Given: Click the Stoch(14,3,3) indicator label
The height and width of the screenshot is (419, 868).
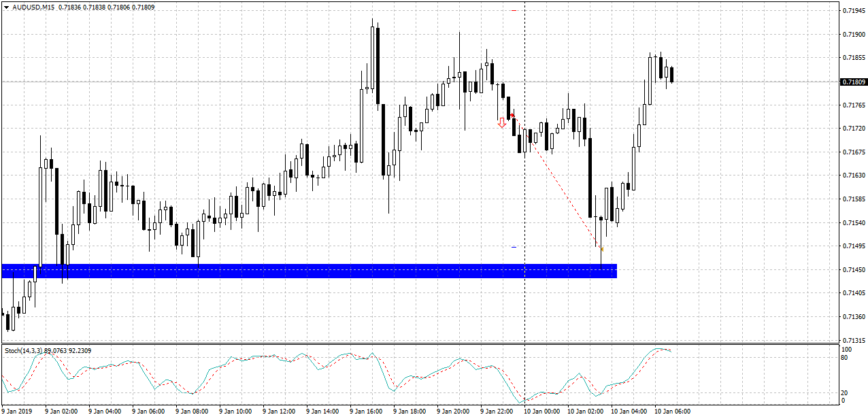Looking at the screenshot, I should (x=24, y=350).
